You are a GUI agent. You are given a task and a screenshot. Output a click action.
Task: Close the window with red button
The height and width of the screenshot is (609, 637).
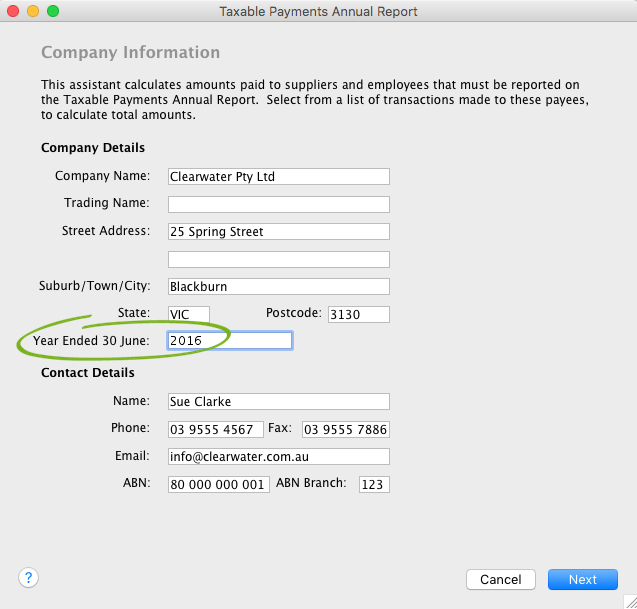pyautogui.click(x=13, y=11)
